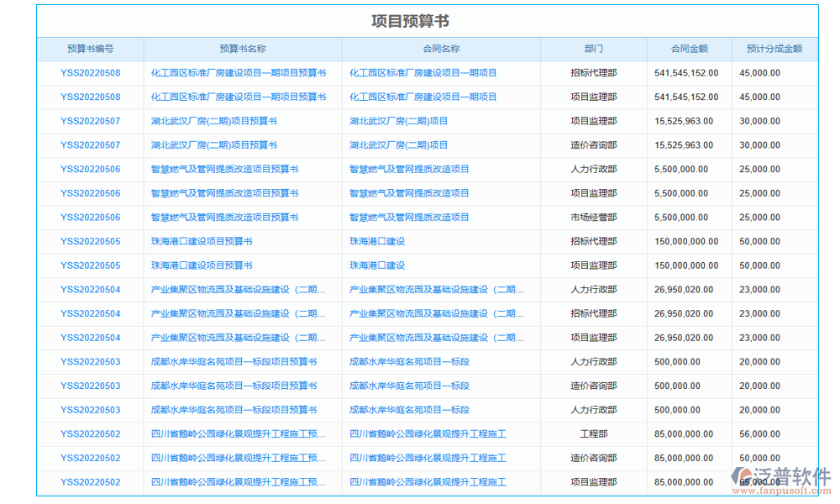This screenshot has height=504, width=840.
Task: Sort by the 合同名称 column header
Action: [441, 49]
